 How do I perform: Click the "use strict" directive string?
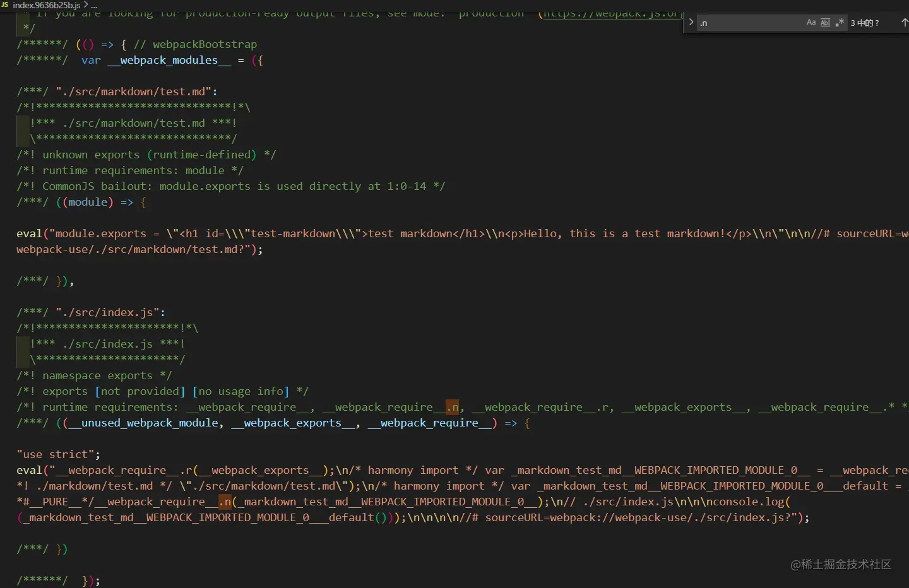[x=56, y=454]
